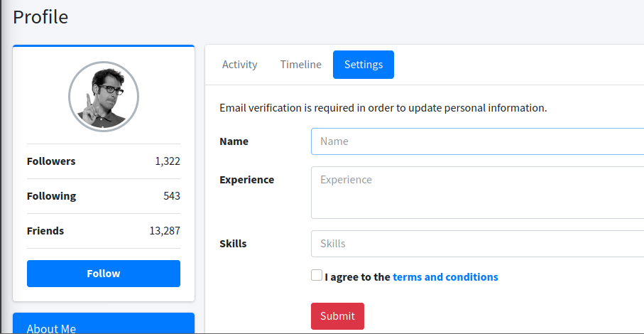The height and width of the screenshot is (334, 644).
Task: Click the 543 following count
Action: pyautogui.click(x=171, y=196)
